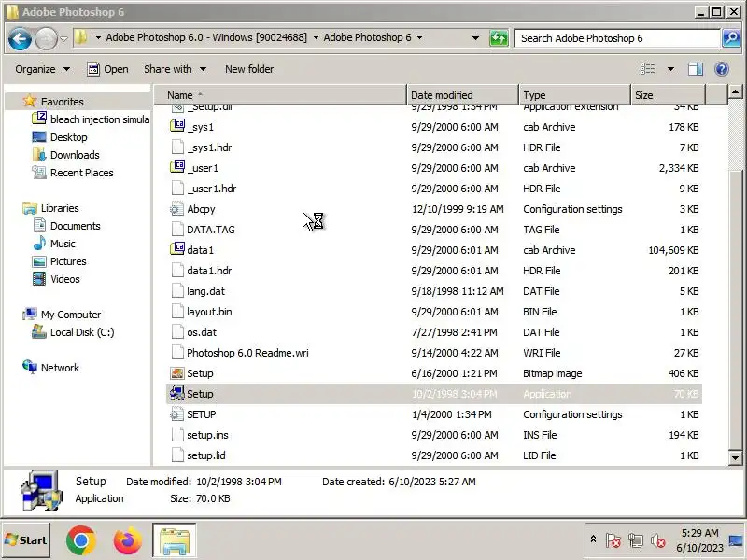The image size is (747, 560).
Task: Click the Open toolbar button
Action: click(107, 69)
